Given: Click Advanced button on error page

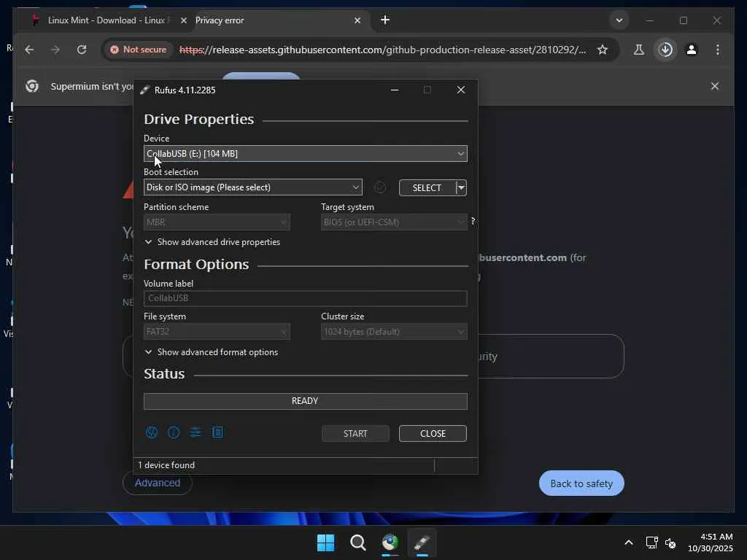Looking at the screenshot, I should pos(158,483).
